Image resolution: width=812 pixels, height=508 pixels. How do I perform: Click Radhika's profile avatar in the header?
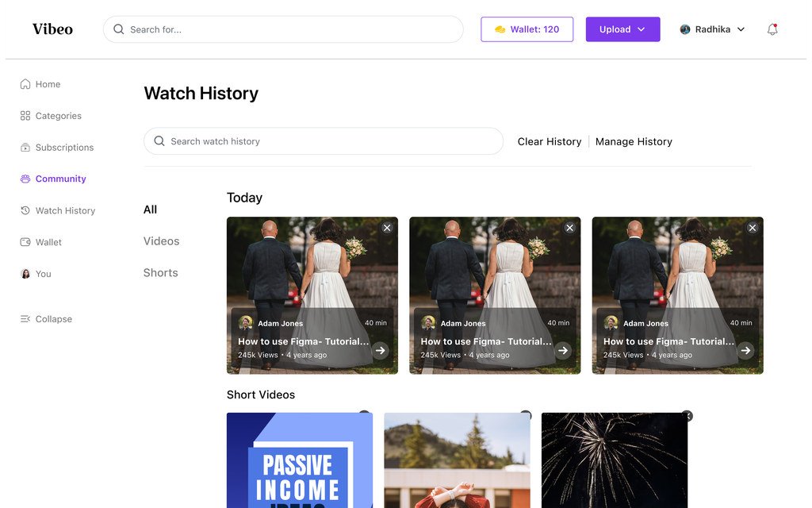[x=684, y=29]
